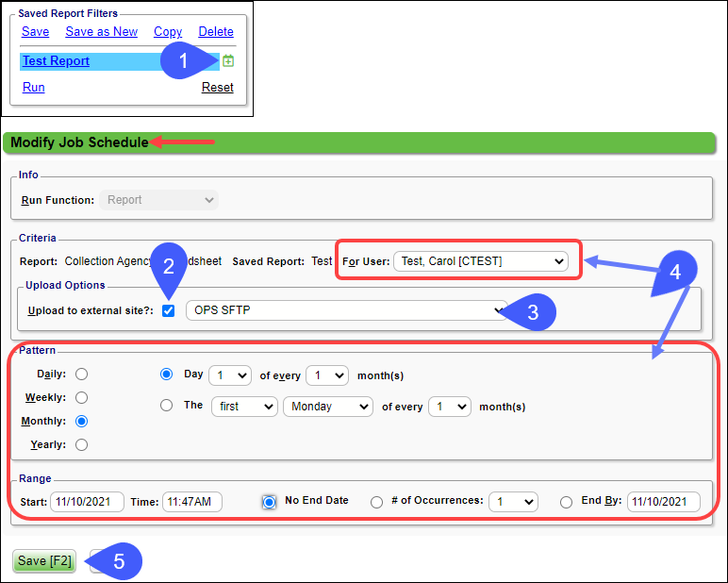This screenshot has width=728, height=583.
Task: Run the selected report
Action: pyautogui.click(x=33, y=87)
